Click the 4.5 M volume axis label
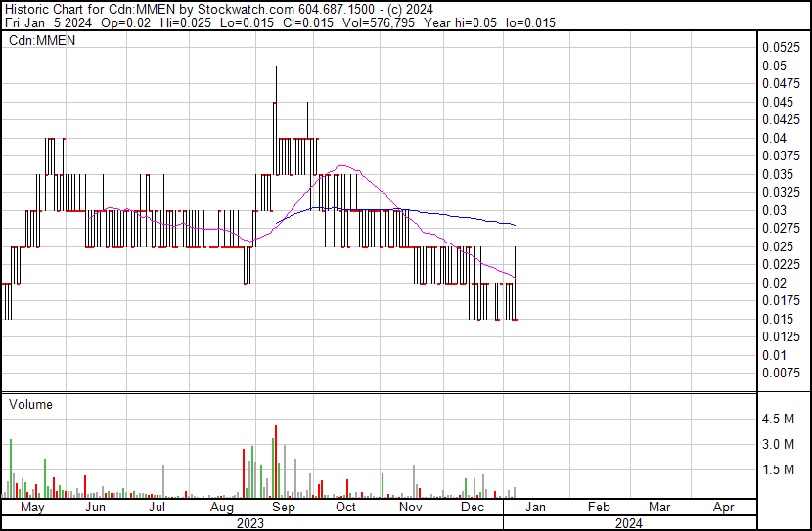 click(x=778, y=419)
